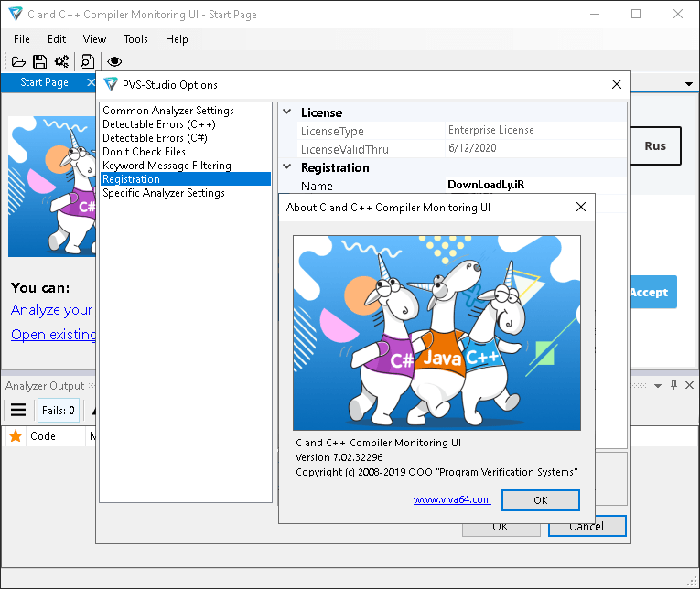Click the analyze file magnifier toolbar icon
Screen dimensions: 700x589
(88, 61)
